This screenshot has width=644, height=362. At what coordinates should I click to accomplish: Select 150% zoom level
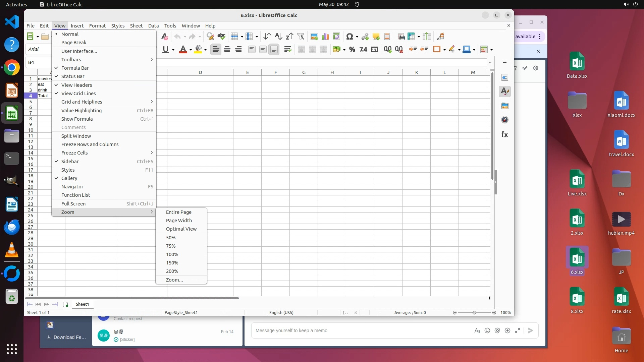click(172, 263)
